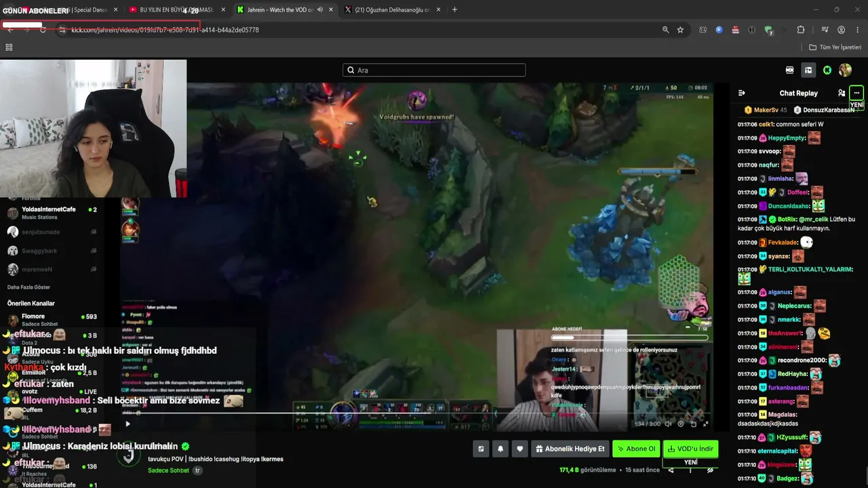Click the video progress bar

[x=415, y=413]
